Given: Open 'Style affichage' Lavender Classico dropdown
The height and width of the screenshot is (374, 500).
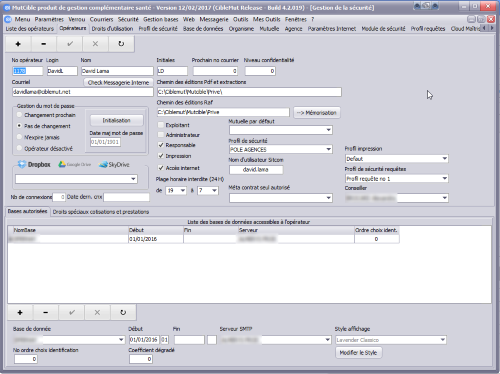Looking at the screenshot, I should point(443,340).
